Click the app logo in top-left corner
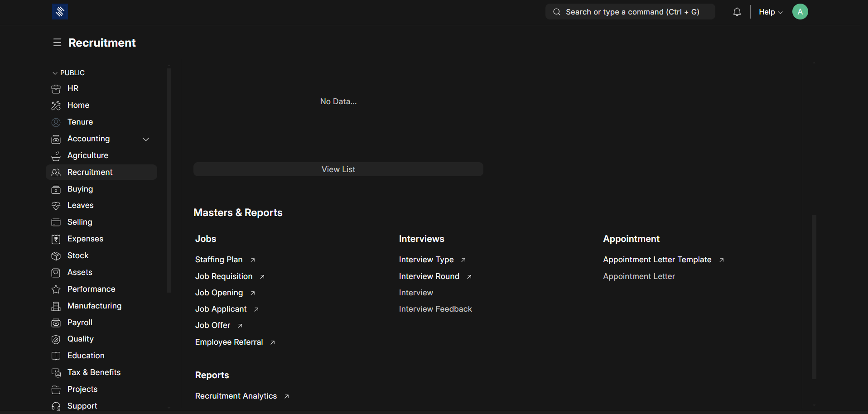Viewport: 868px width, 414px height. click(x=60, y=12)
